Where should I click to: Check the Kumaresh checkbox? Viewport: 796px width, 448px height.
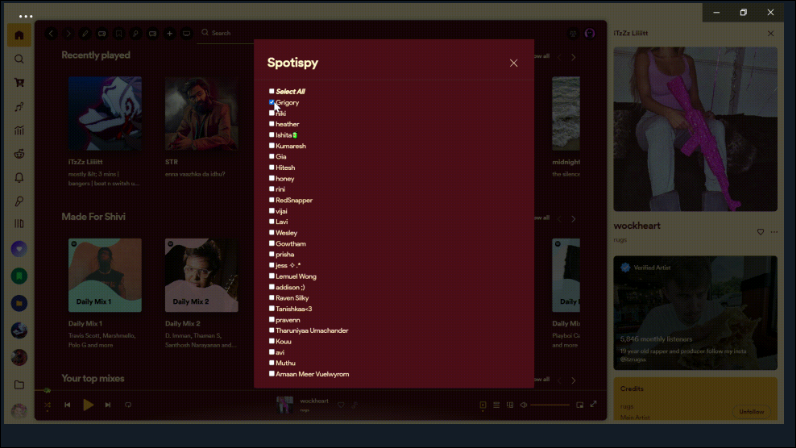point(272,145)
